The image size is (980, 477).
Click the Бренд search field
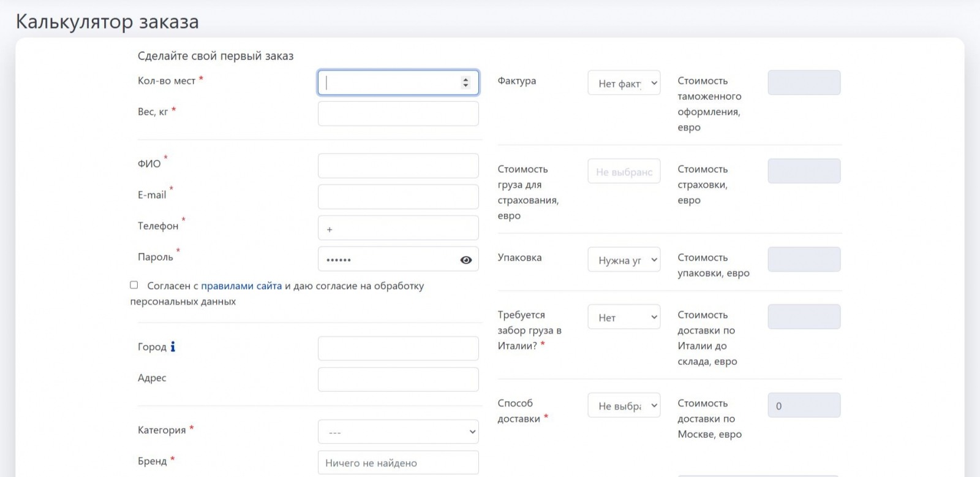coord(398,463)
